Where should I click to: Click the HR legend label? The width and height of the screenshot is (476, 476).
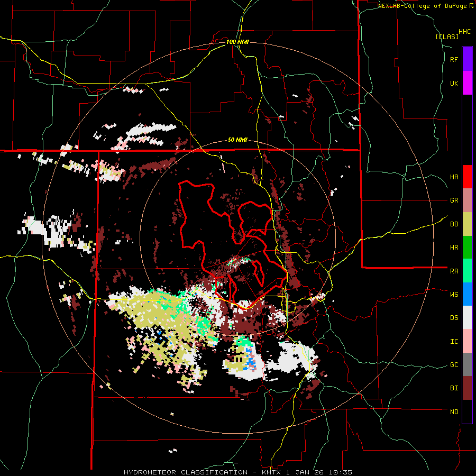click(454, 248)
